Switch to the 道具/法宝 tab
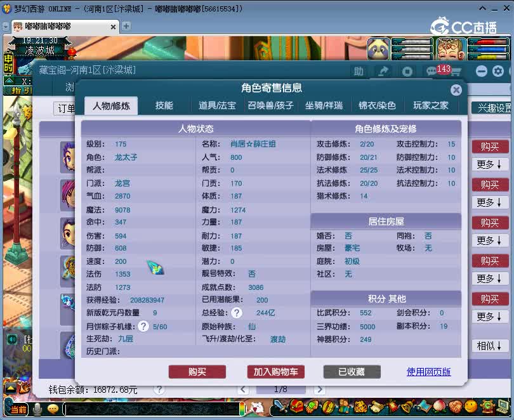 [x=217, y=105]
